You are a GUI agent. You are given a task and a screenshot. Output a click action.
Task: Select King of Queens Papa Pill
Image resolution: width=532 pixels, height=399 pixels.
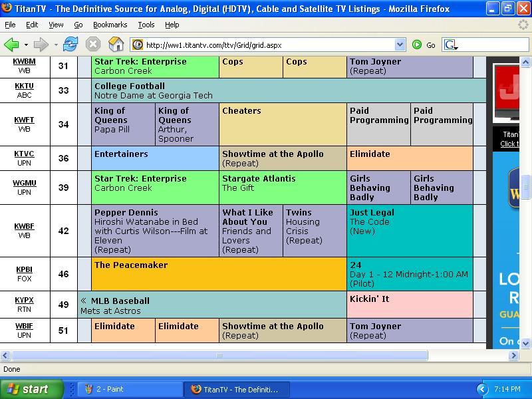(x=123, y=124)
